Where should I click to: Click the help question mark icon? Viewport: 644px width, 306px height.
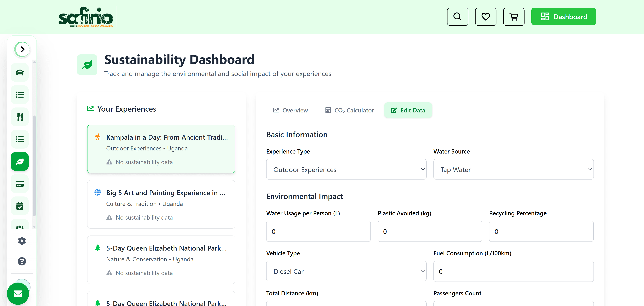[x=22, y=261]
